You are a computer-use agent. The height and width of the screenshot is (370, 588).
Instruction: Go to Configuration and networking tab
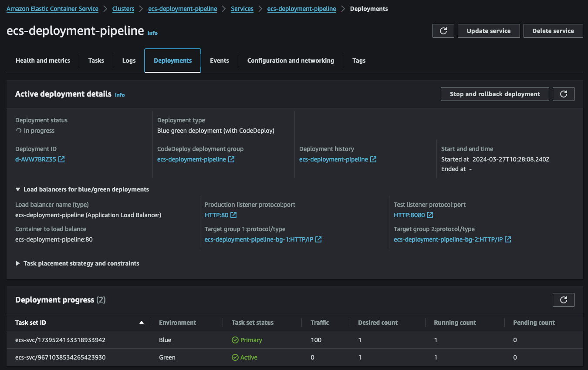[291, 61]
